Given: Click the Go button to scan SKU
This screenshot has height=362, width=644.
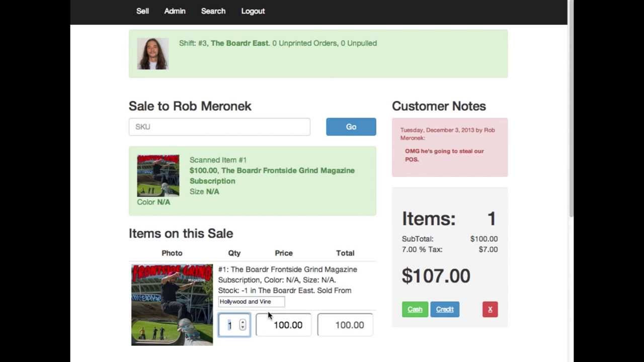Looking at the screenshot, I should pos(351,127).
